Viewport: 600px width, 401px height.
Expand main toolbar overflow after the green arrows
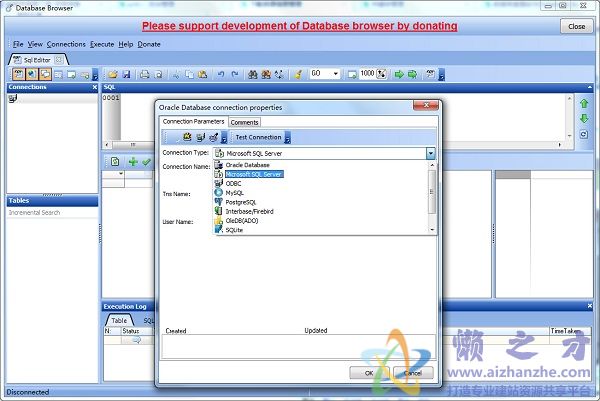(x=441, y=75)
